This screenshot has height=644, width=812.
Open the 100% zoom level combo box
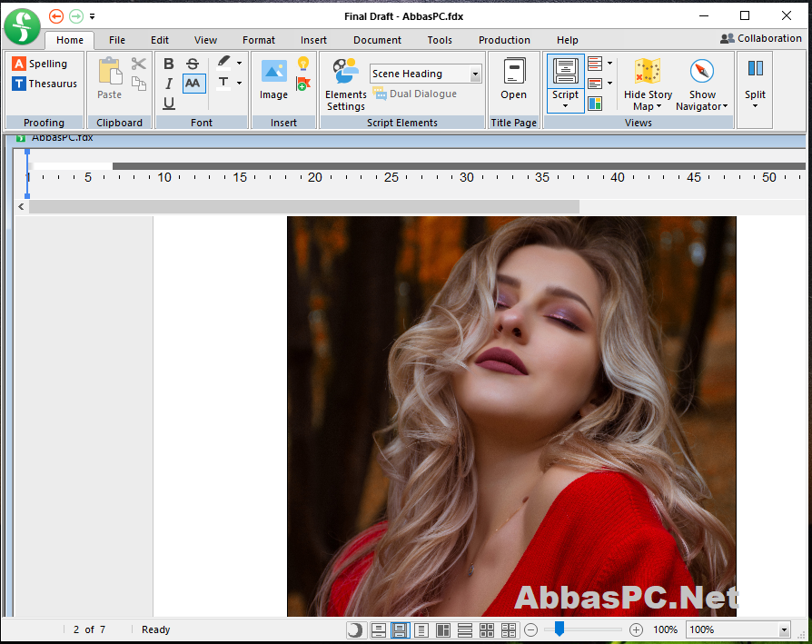coord(738,629)
